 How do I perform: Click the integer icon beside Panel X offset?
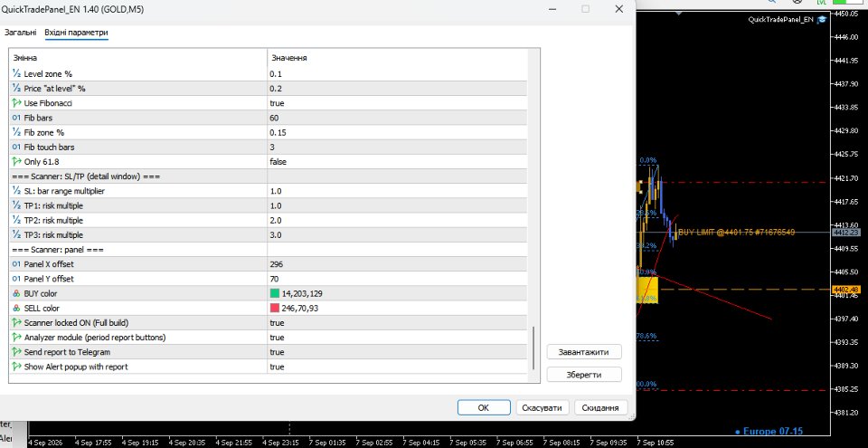point(16,264)
